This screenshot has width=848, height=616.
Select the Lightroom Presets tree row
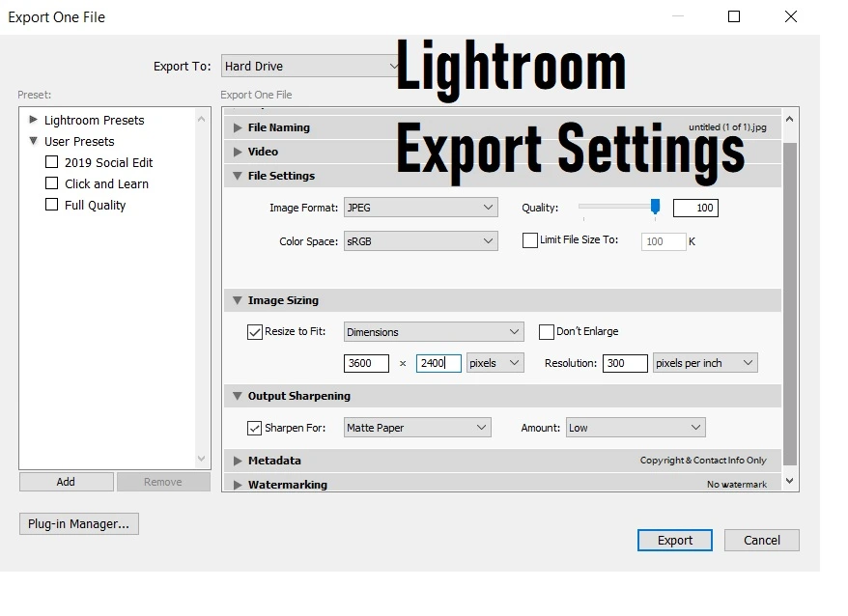(x=94, y=120)
